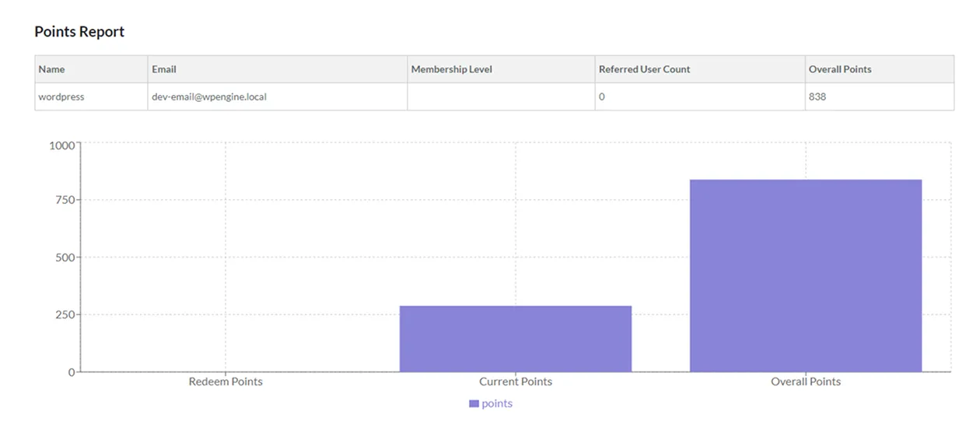Click the 1000 y-axis tick label

62,146
